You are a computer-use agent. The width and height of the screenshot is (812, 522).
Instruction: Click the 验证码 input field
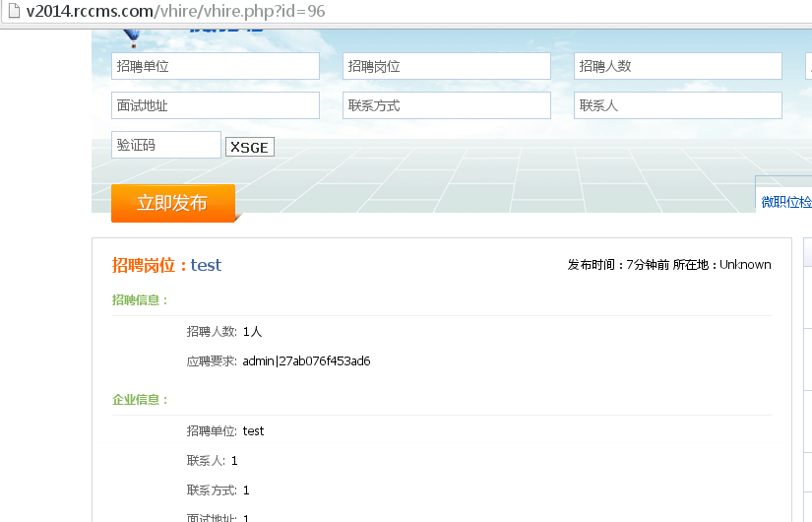[x=166, y=145]
